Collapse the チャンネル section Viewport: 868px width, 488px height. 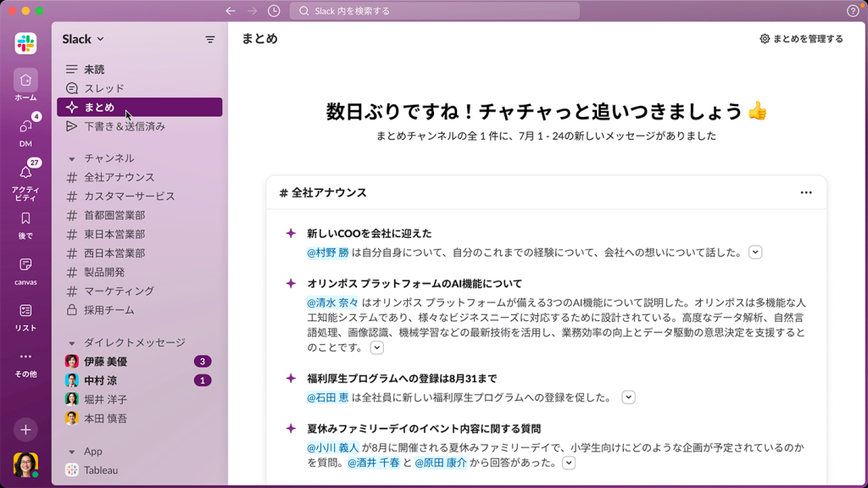pyautogui.click(x=72, y=158)
